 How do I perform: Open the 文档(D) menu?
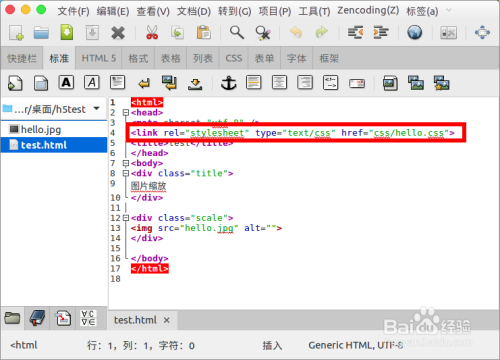point(194,11)
